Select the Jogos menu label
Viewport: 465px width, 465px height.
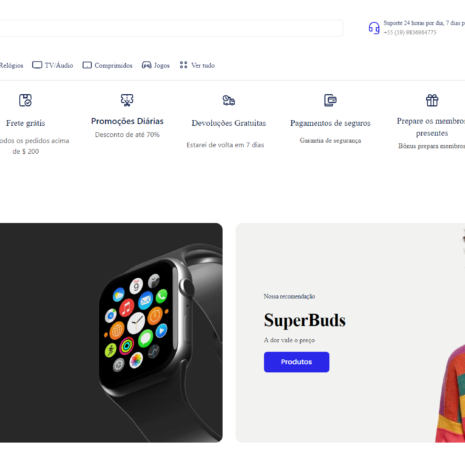(162, 65)
